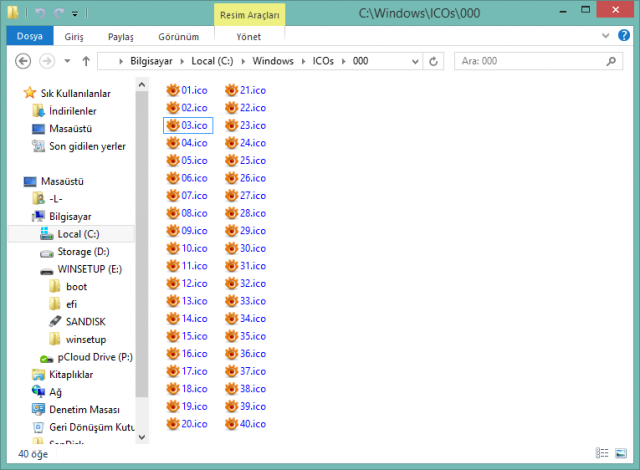The image size is (640, 470).
Task: Expand the arrow after ICOs in breadcrumb
Action: (343, 62)
